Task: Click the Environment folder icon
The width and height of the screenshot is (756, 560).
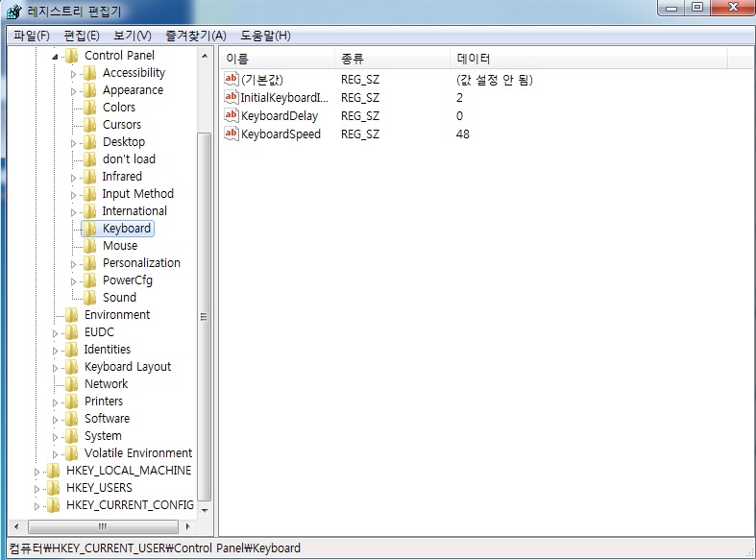Action: (72, 315)
